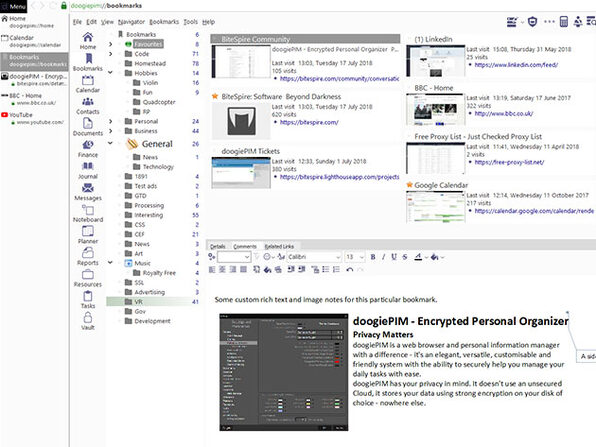
Task: Open the paragraph style combo box
Action: click(x=234, y=257)
